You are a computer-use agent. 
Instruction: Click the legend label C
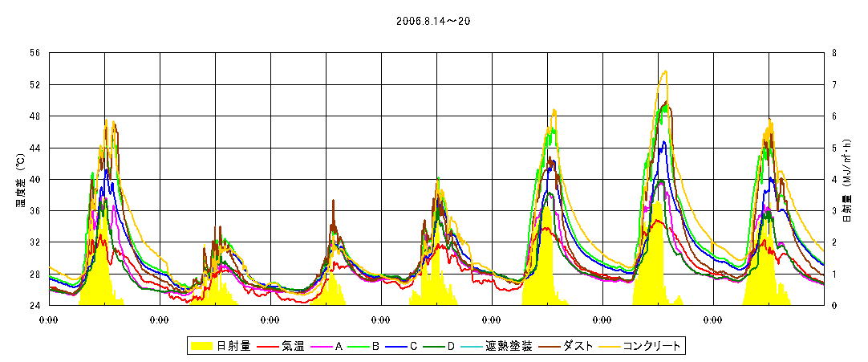413,347
